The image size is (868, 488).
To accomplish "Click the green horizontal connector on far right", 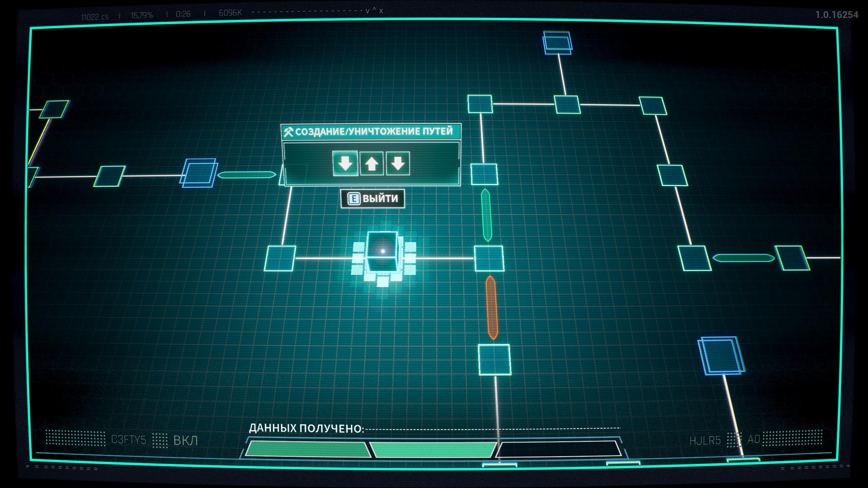I will coord(743,258).
